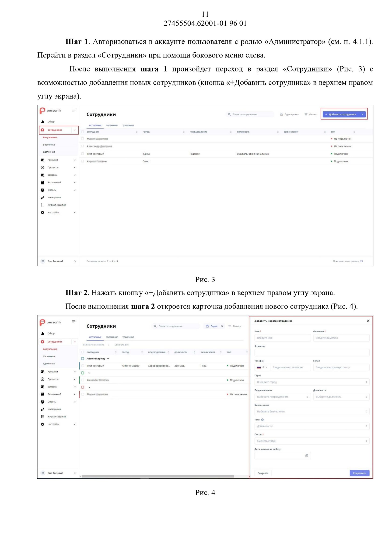The height and width of the screenshot is (555, 392).
Task: Toggle the Антононариву group checkbox
Action: [83, 359]
